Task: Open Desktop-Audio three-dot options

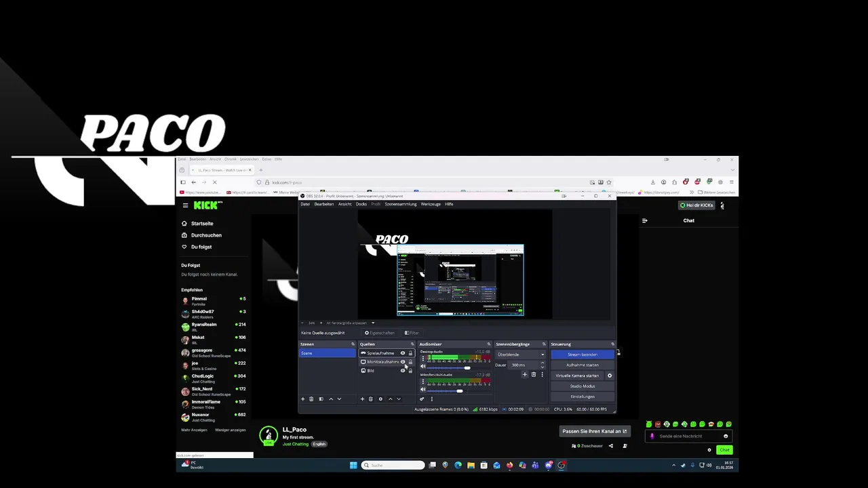Action: pyautogui.click(x=423, y=359)
